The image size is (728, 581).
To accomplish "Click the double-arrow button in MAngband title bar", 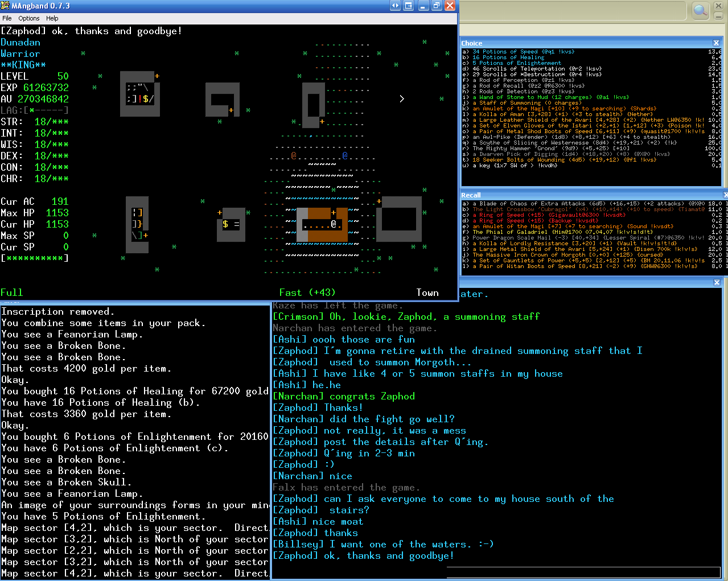I will coord(395,6).
